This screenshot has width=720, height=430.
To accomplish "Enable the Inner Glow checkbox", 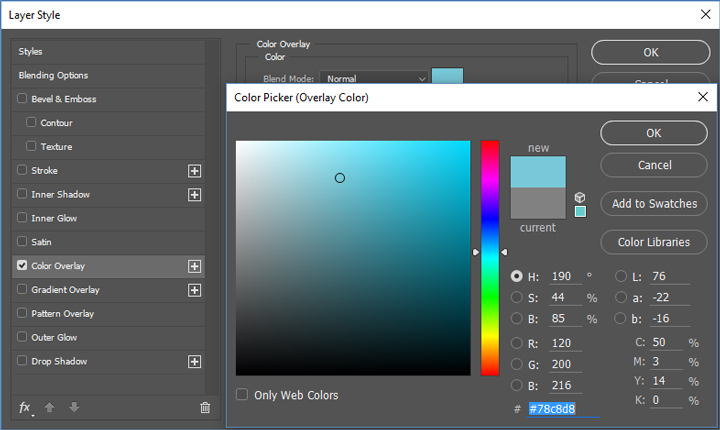I will 22,217.
